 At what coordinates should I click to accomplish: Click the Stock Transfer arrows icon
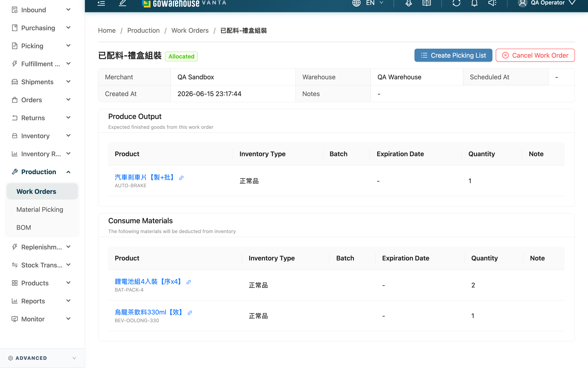click(x=14, y=265)
